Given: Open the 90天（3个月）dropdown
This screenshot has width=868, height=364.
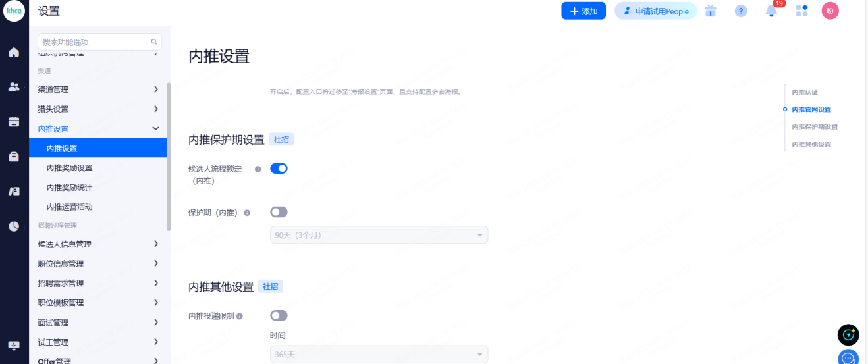Looking at the screenshot, I should click(379, 235).
